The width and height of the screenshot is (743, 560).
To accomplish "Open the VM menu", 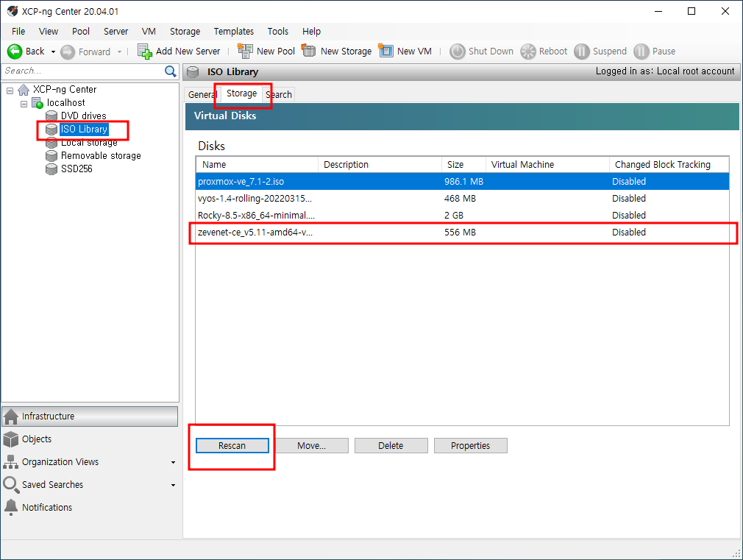I will (149, 32).
